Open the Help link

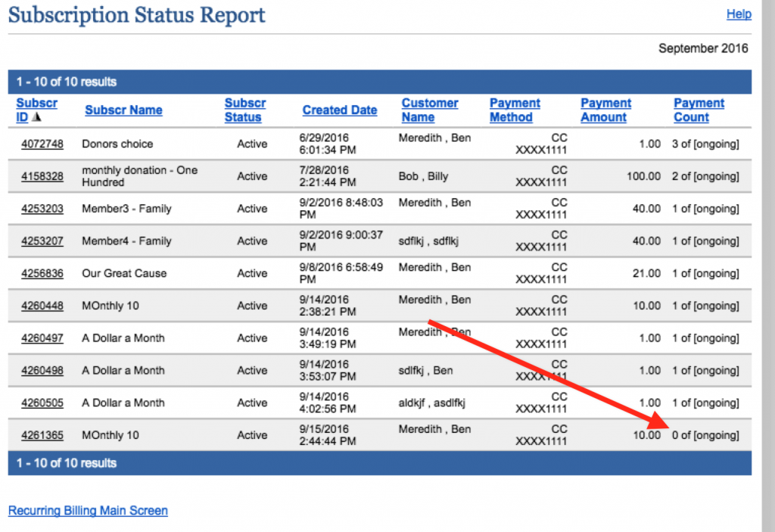(739, 14)
